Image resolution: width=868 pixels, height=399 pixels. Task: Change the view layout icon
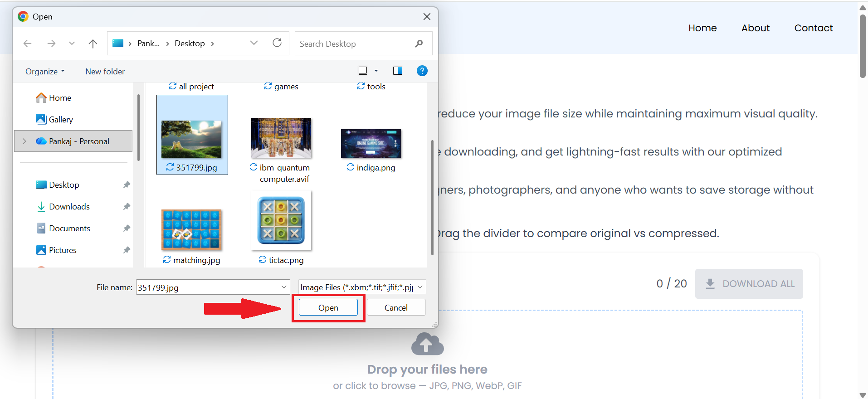coord(363,71)
